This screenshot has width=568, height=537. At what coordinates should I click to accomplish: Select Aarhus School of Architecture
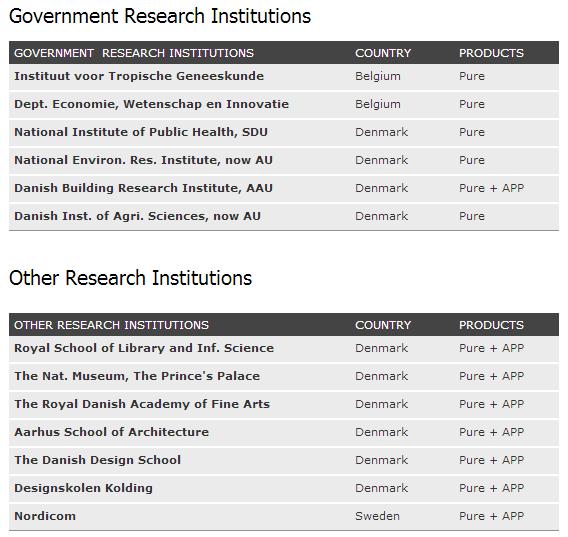click(x=112, y=432)
